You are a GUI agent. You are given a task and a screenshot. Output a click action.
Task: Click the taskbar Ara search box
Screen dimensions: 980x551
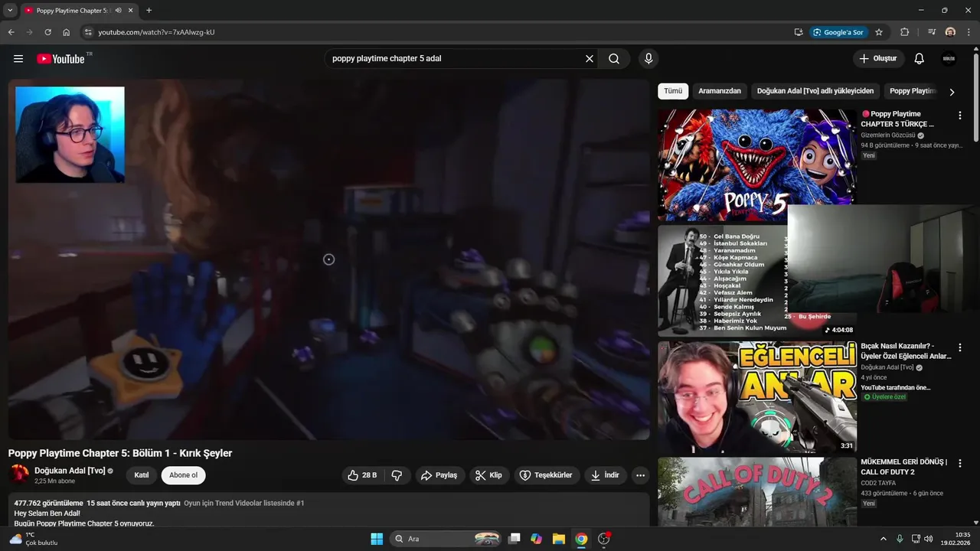tap(447, 539)
